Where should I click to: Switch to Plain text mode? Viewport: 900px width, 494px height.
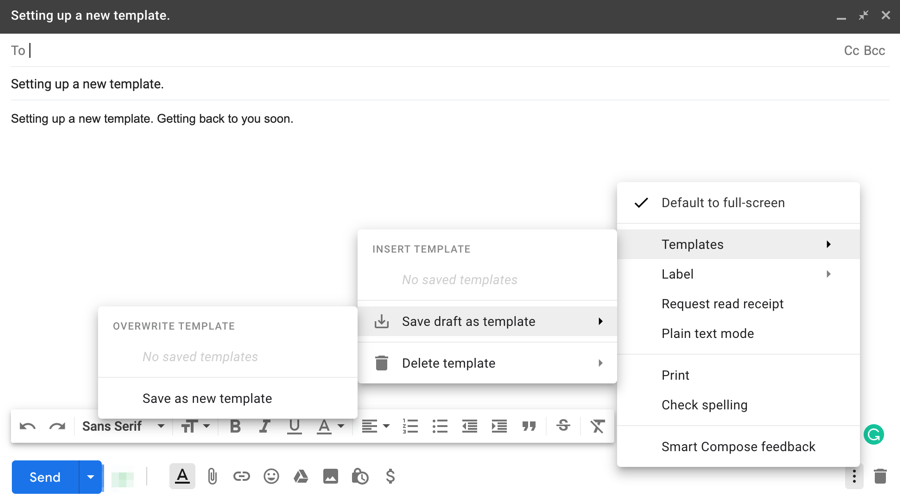[738, 334]
